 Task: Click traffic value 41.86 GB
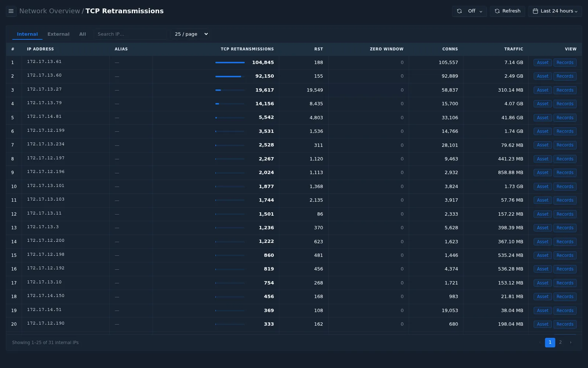[512, 118]
